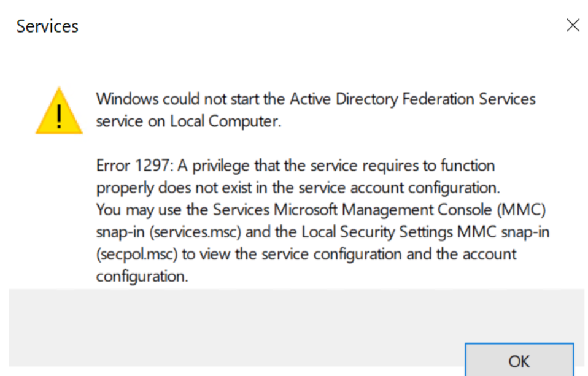This screenshot has height=376, width=588.
Task: Click the Services dialog title text
Action: 47,26
